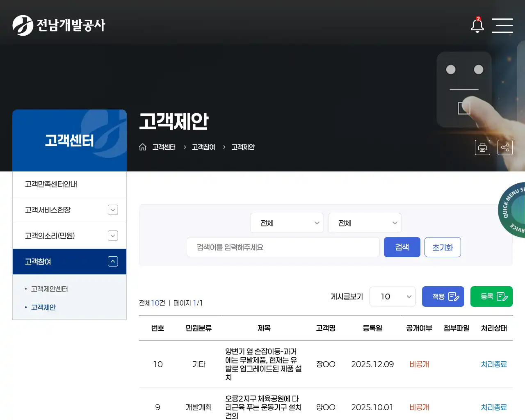Click the date 2025.12.09 cell
This screenshot has width=525, height=420.
click(x=372, y=364)
